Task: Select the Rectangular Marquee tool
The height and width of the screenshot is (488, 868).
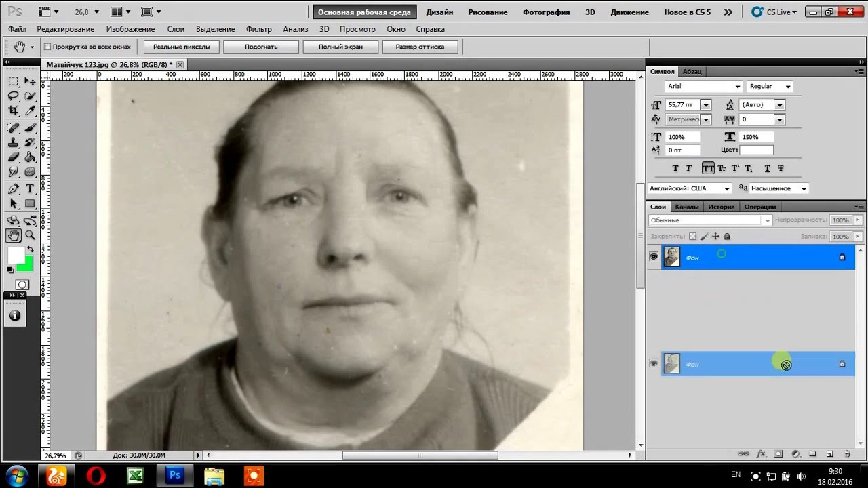Action: point(14,81)
